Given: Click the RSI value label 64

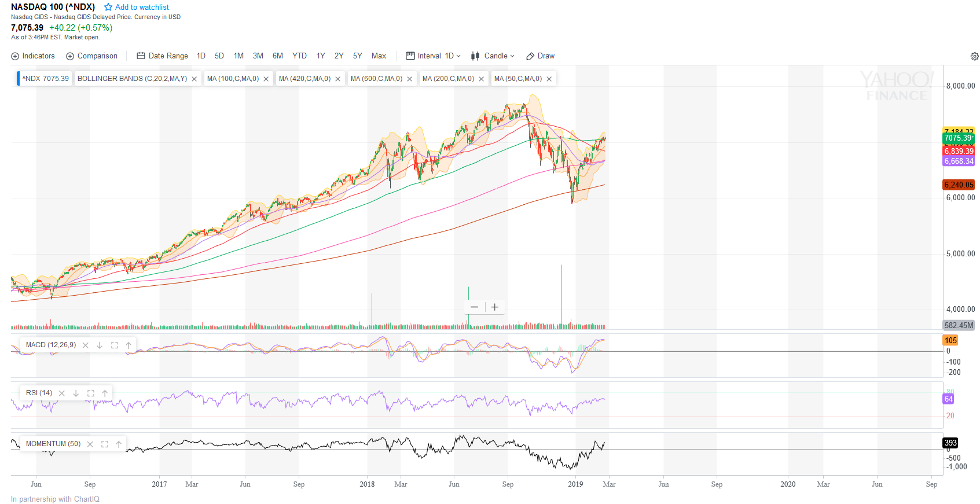Looking at the screenshot, I should tap(948, 399).
